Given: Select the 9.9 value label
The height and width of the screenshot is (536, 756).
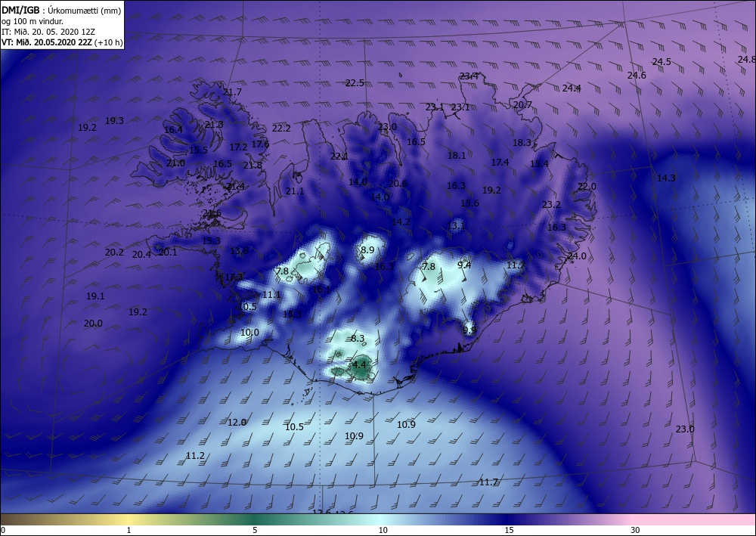Looking at the screenshot, I should 469,330.
